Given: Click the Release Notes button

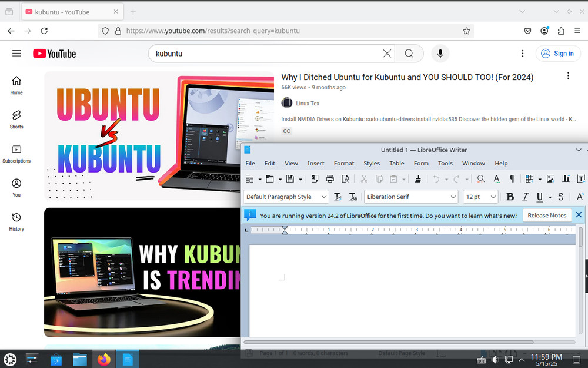Looking at the screenshot, I should pyautogui.click(x=547, y=215).
